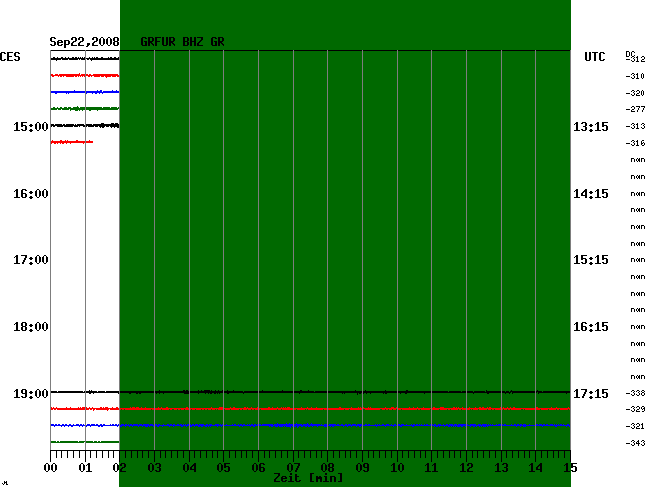The image size is (650, 494).
Task: Select the station label GRFUR BHZ GR
Action: point(182,42)
